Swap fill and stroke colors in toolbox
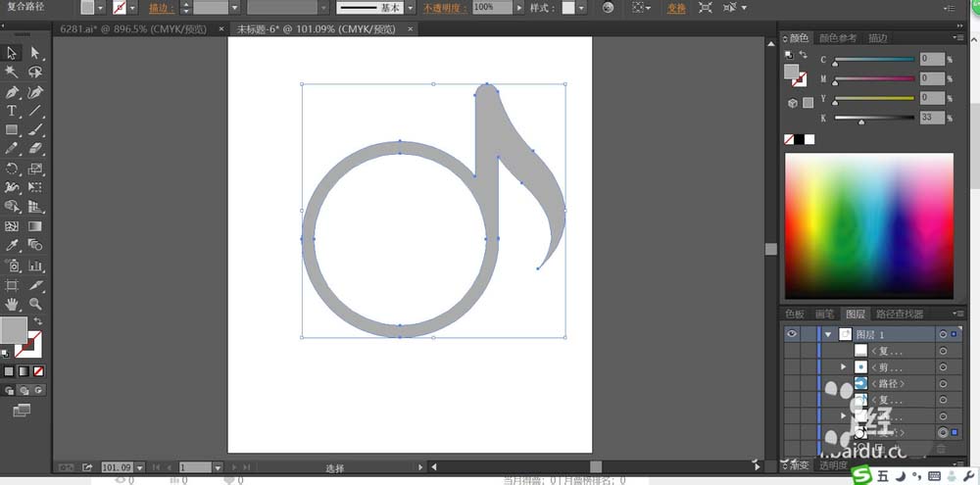This screenshot has height=485, width=980. pos(38,320)
